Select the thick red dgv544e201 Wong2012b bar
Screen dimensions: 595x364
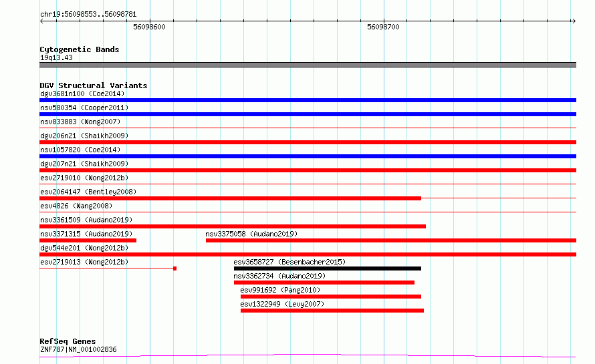(x=308, y=254)
